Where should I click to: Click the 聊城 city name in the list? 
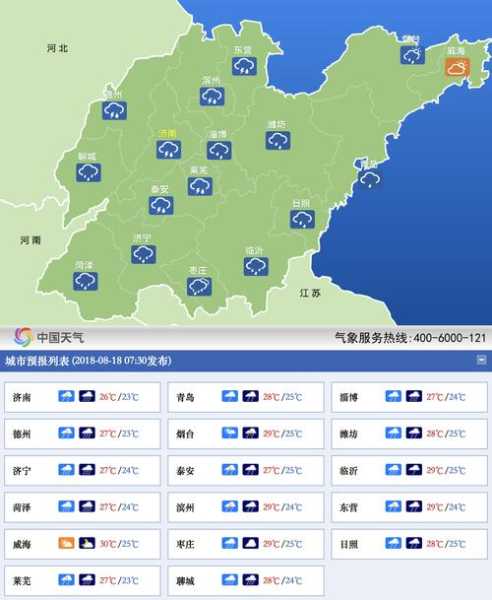point(186,581)
